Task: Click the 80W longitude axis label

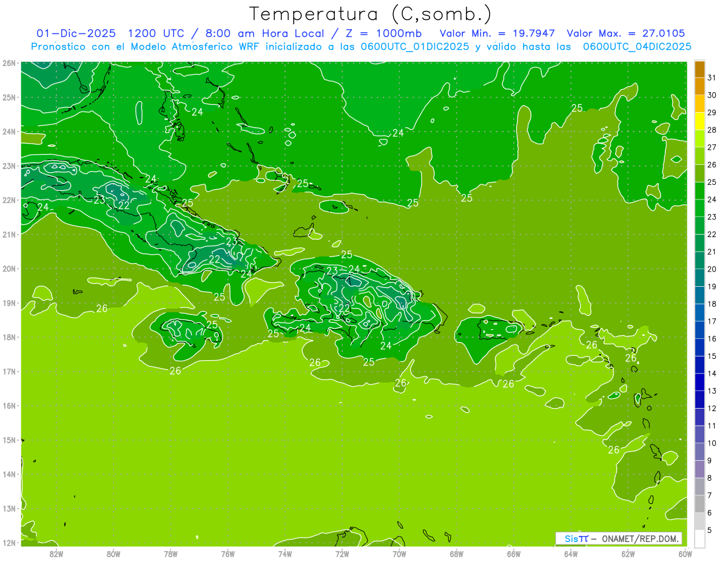Action: (113, 553)
